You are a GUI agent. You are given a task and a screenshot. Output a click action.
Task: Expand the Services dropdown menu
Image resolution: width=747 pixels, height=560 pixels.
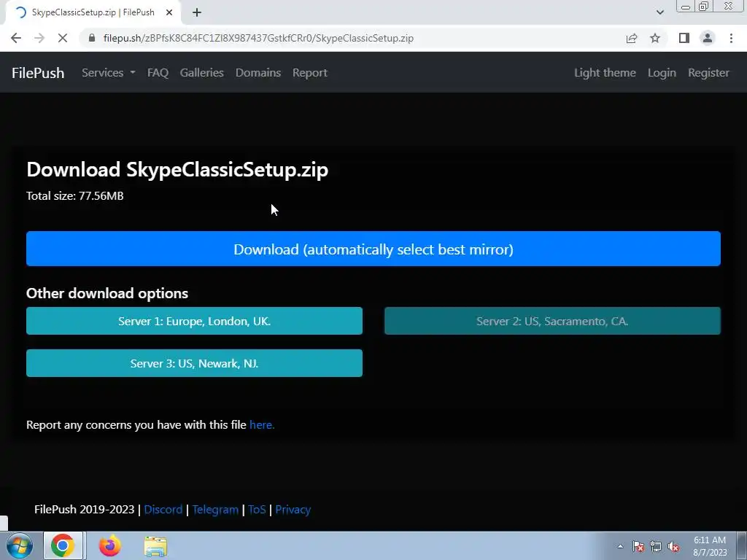[109, 73]
